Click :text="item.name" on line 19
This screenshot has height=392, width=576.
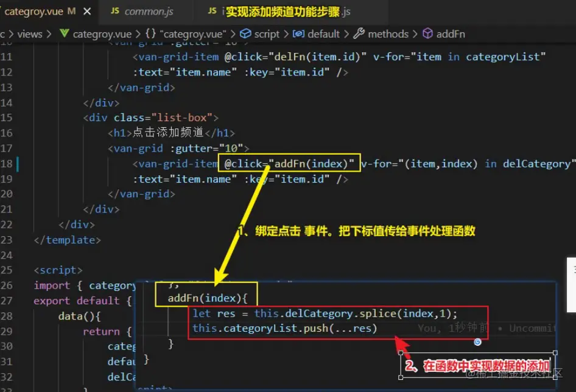pos(184,180)
